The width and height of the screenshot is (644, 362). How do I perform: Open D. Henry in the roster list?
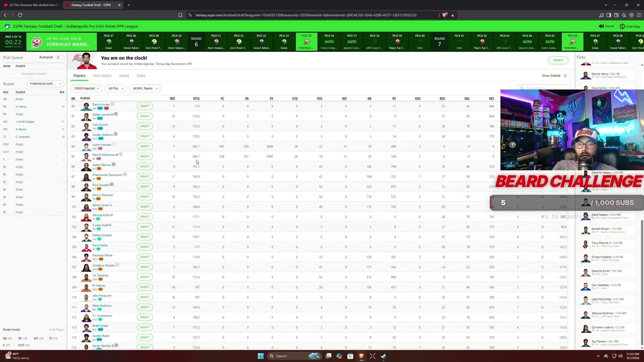(21, 107)
